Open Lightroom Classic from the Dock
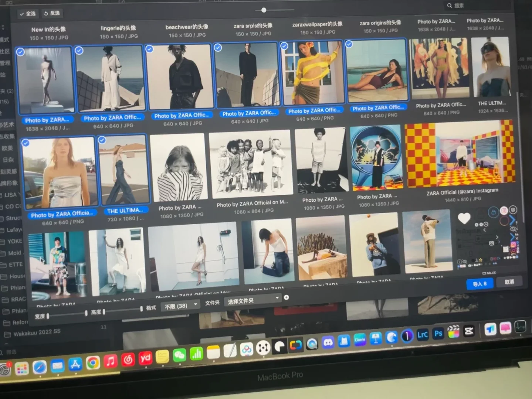This screenshot has width=532, height=399. (x=422, y=334)
